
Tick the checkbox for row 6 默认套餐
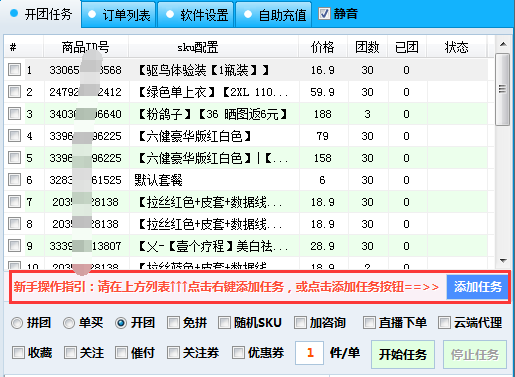tap(14, 180)
